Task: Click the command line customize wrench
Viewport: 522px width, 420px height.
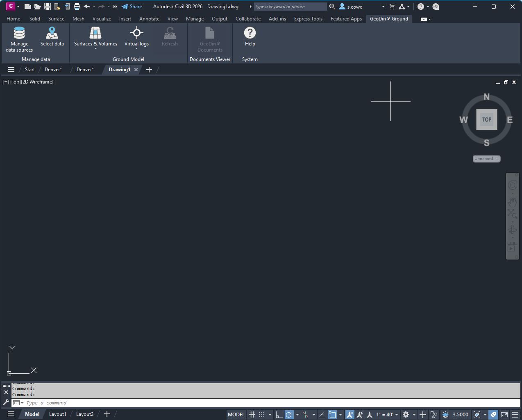Action: pyautogui.click(x=6, y=402)
